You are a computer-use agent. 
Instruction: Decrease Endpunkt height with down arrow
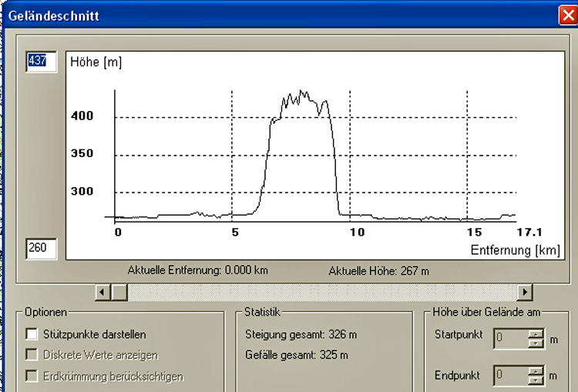point(536,380)
